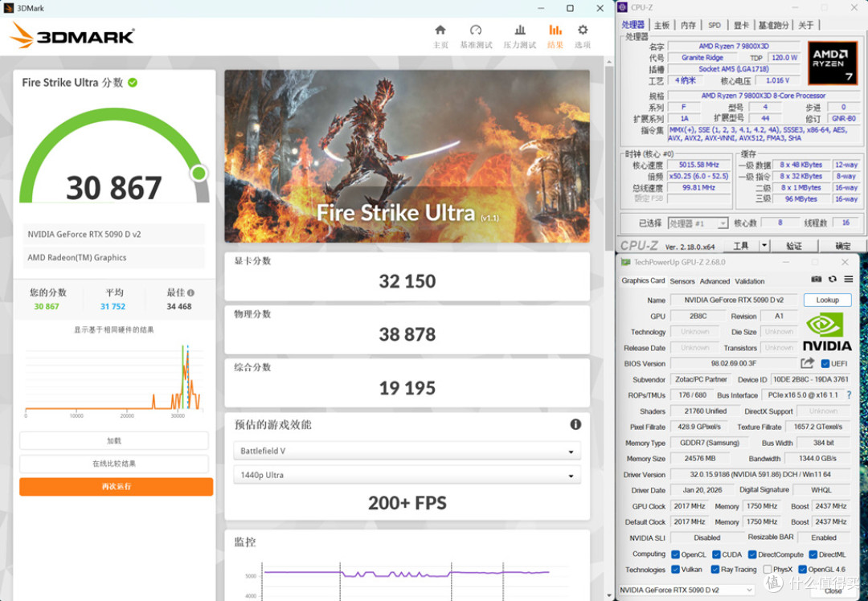Image resolution: width=868 pixels, height=601 pixels.
Task: Open the GPU-Z hamburger menu icon
Action: click(x=848, y=280)
